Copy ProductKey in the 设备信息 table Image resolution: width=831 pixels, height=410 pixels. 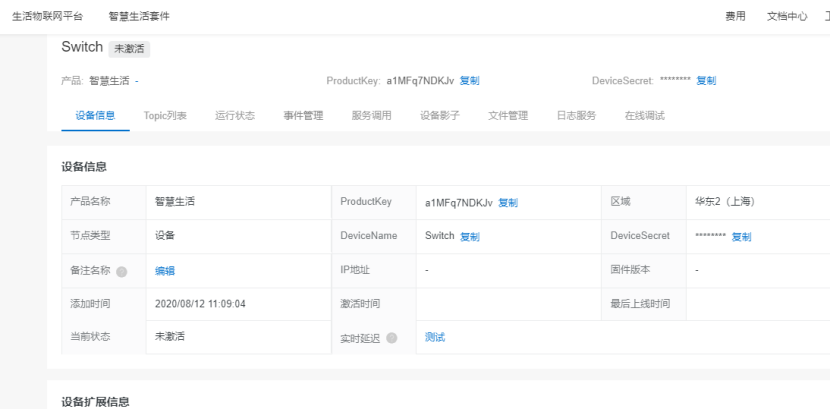[x=508, y=203]
